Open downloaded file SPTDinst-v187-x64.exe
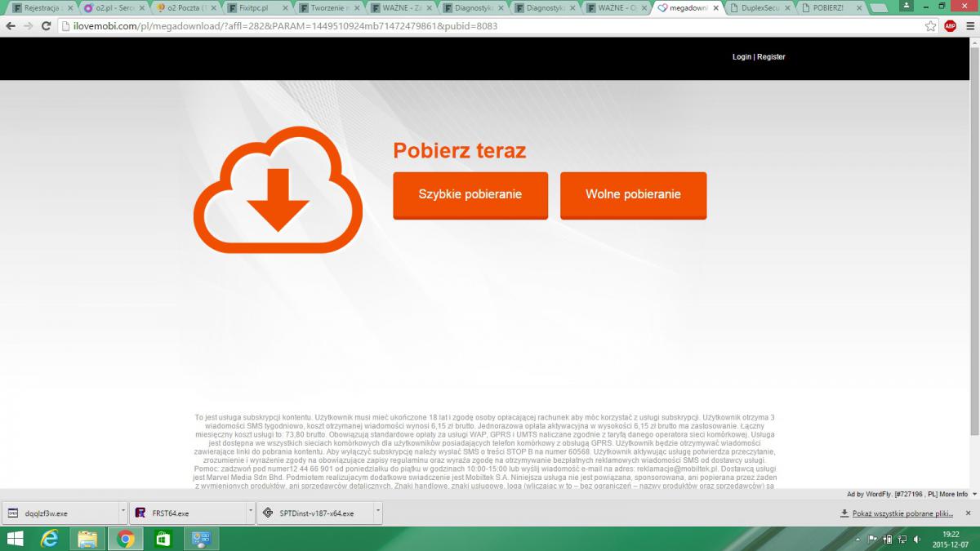This screenshot has width=980, height=551. tap(314, 513)
